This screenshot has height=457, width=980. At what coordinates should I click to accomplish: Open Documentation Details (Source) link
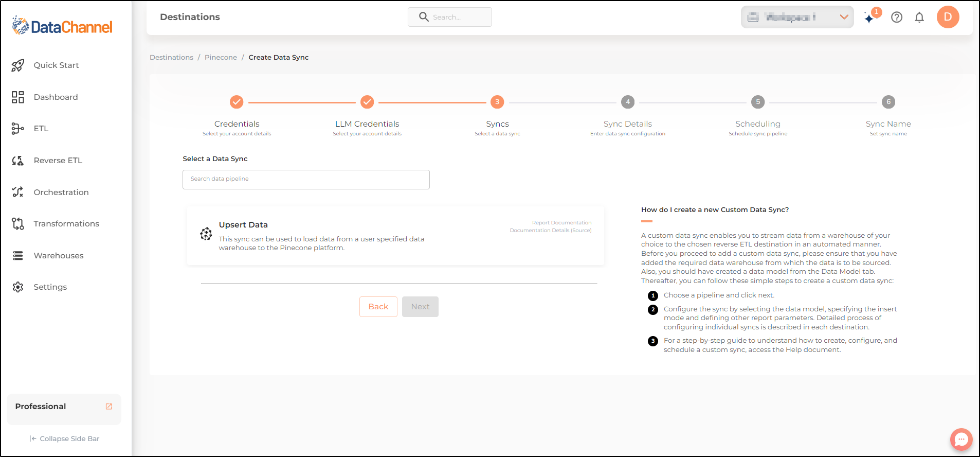tap(551, 231)
